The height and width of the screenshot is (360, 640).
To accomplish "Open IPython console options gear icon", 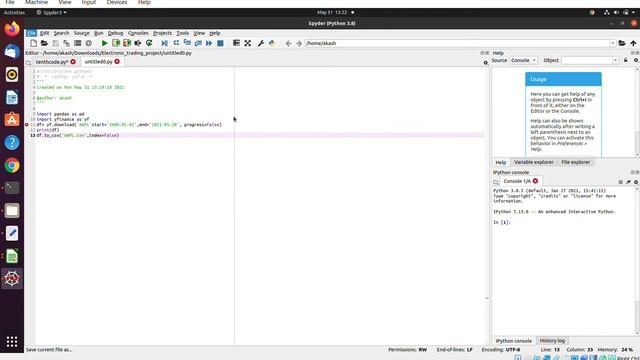I will click(636, 182).
